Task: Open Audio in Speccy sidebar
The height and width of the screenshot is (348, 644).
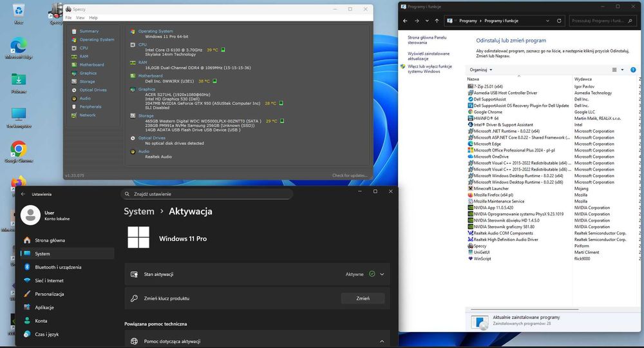Action: [85, 99]
